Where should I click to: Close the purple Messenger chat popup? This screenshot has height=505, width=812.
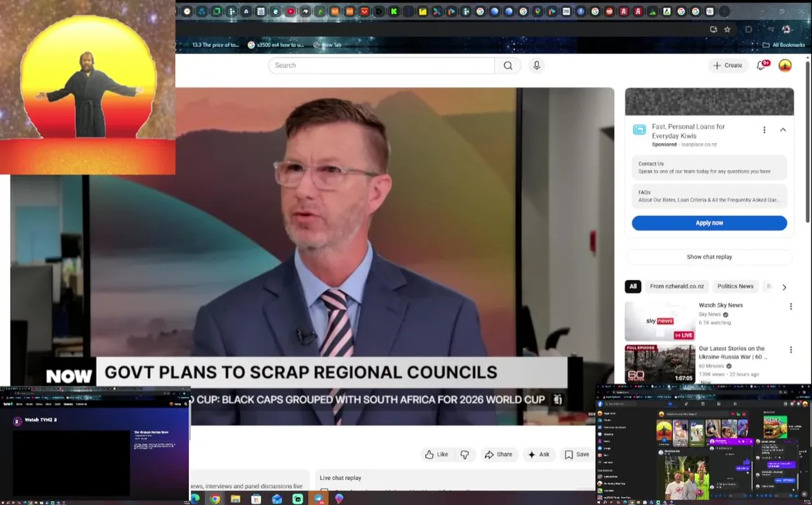click(752, 441)
